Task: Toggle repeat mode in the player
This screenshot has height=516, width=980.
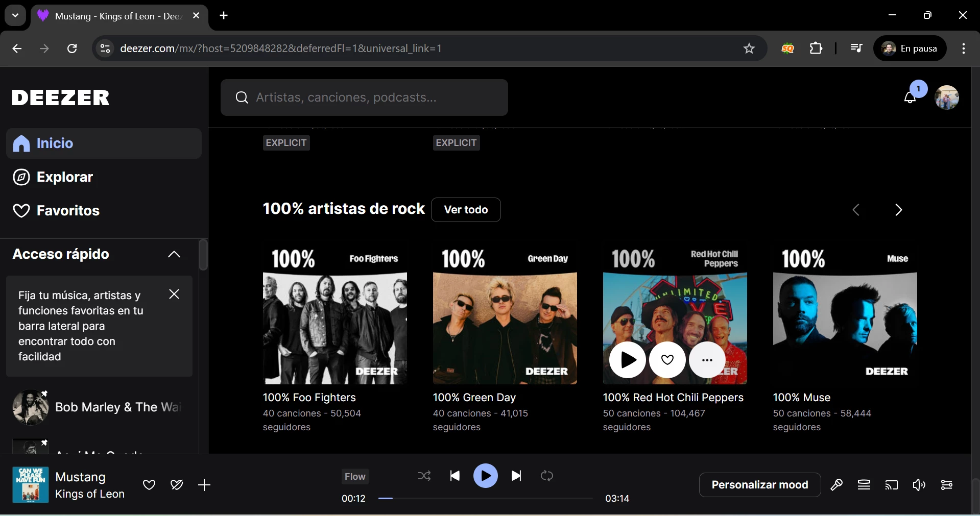Action: click(x=547, y=476)
